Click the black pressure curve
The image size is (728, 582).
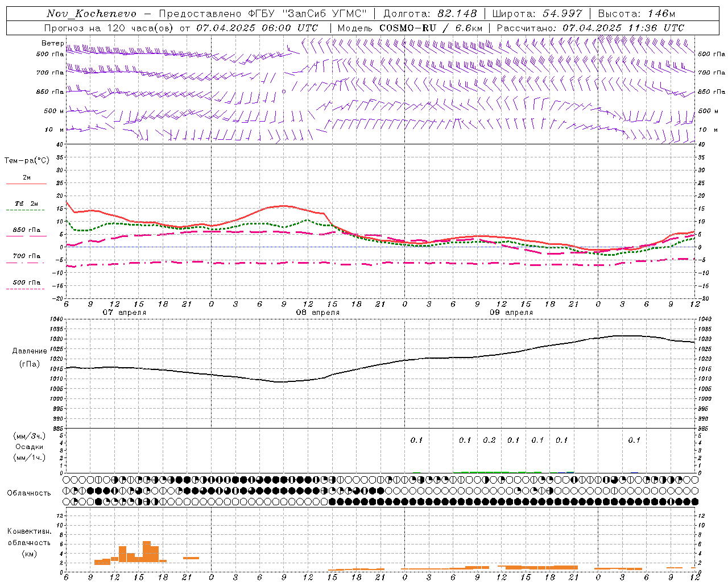[381, 364]
